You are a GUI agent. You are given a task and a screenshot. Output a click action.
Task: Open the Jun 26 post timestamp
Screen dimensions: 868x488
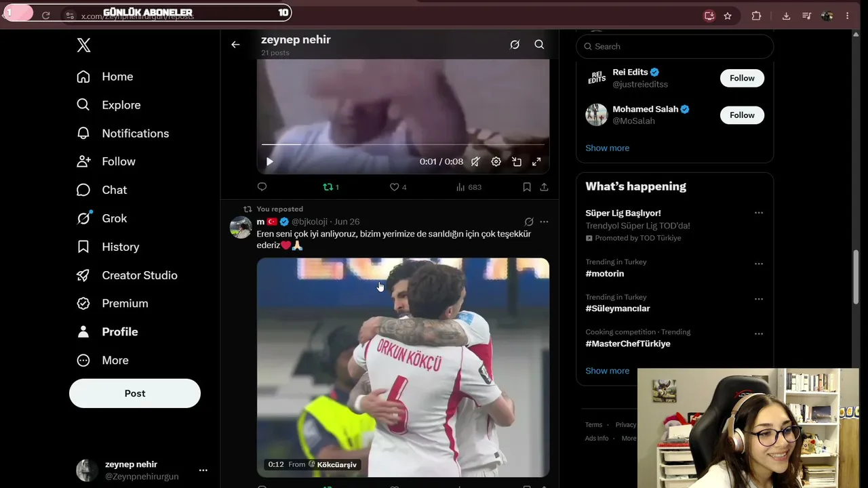tap(347, 222)
